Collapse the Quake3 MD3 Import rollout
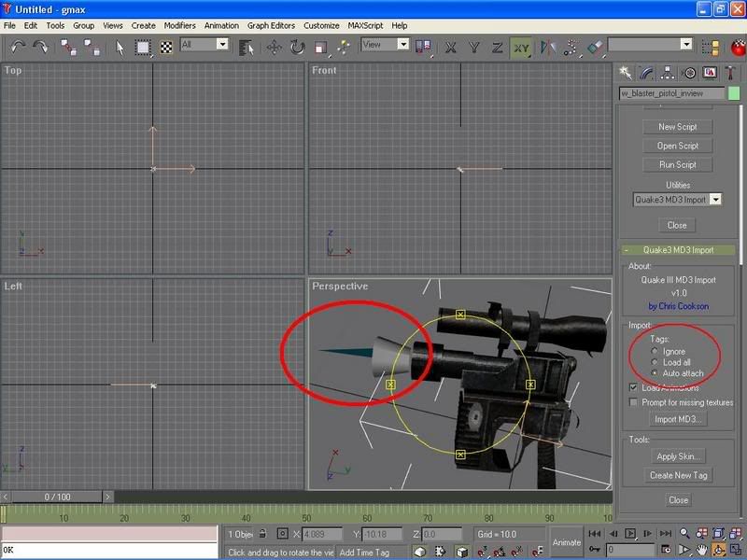747x560 pixels. click(678, 250)
